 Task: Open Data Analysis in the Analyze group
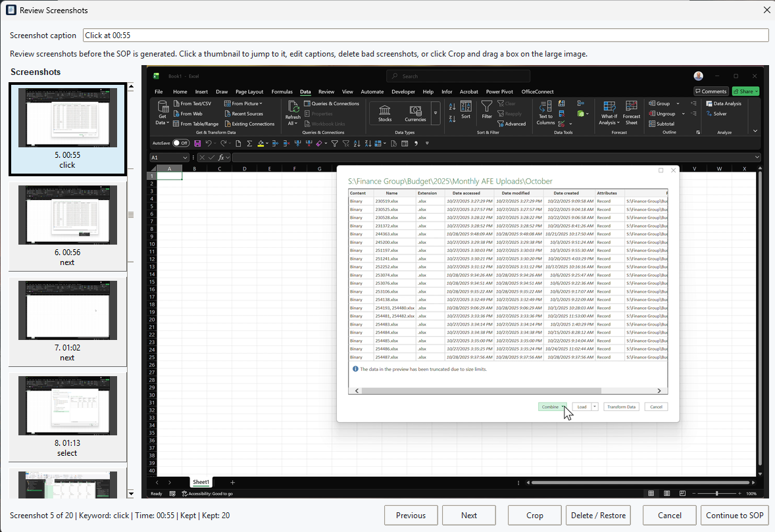[x=724, y=104]
